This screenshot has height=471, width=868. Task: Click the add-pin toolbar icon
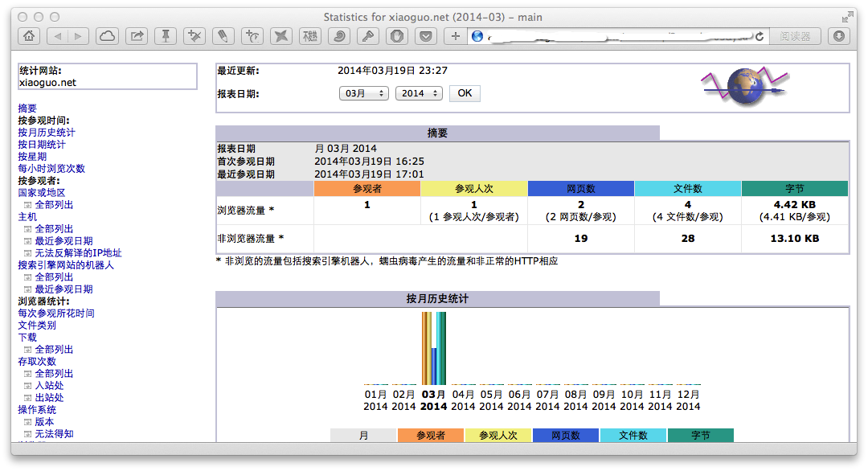[x=194, y=36]
